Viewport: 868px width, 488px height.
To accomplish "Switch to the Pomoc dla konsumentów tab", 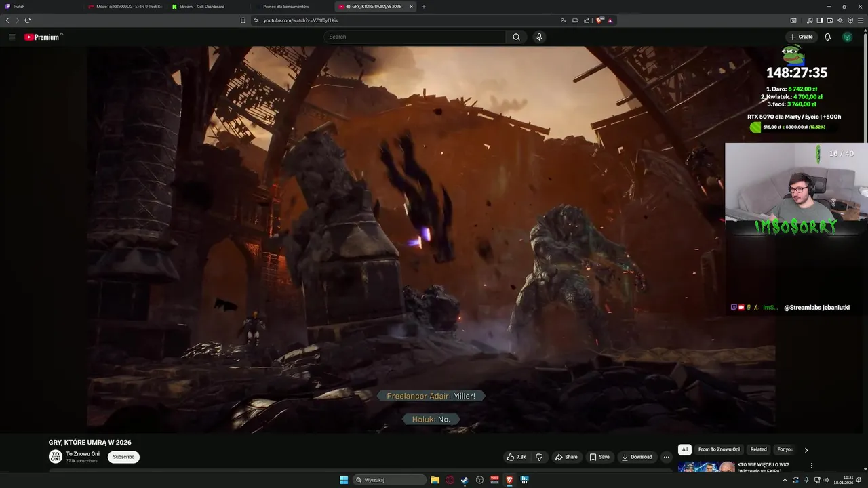I will coord(292,7).
